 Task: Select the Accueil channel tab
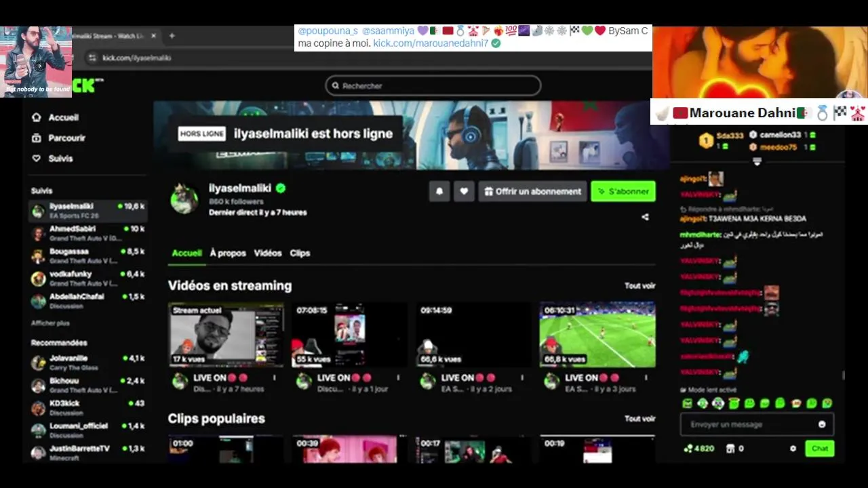pyautogui.click(x=186, y=253)
